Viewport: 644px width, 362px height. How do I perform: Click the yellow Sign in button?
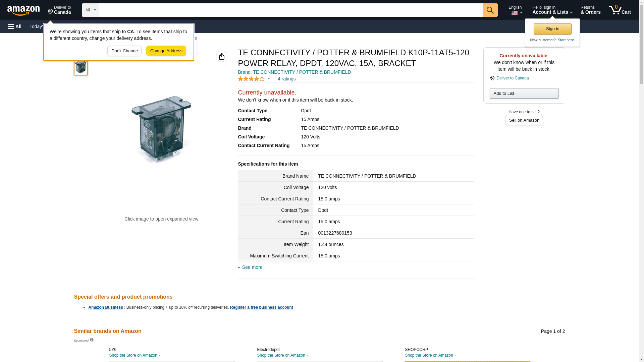552,29
